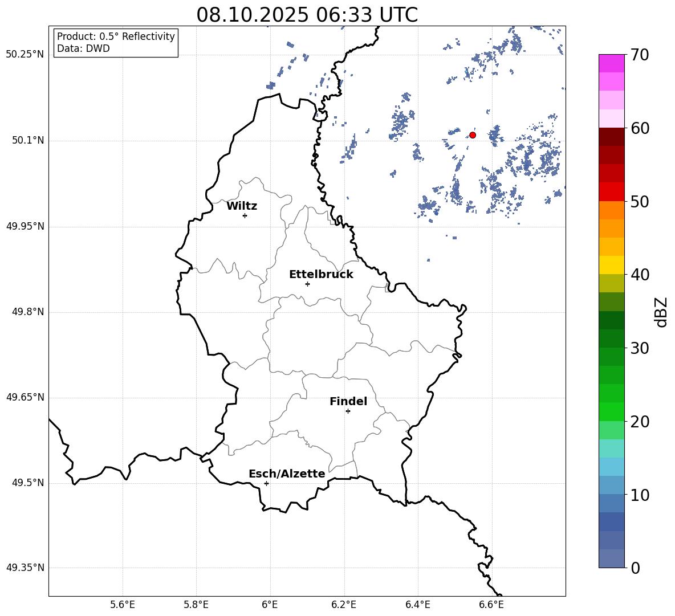
Task: Click the 5.8°E longitude label
Action: 196,605
